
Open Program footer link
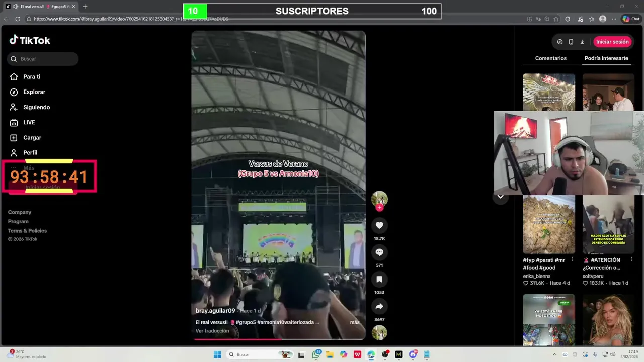[18, 221]
